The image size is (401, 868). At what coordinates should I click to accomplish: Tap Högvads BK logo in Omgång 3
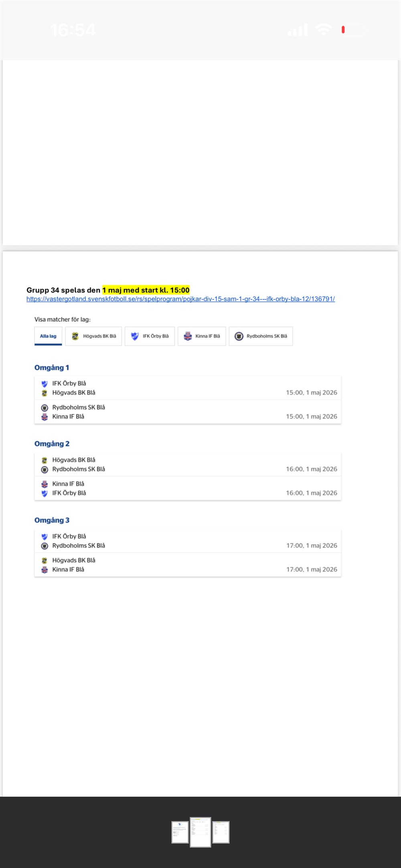click(x=45, y=560)
